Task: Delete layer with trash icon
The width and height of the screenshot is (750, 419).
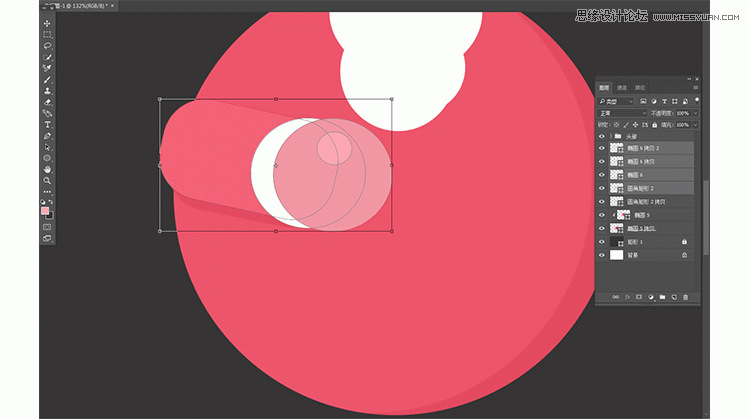Action: click(x=685, y=297)
